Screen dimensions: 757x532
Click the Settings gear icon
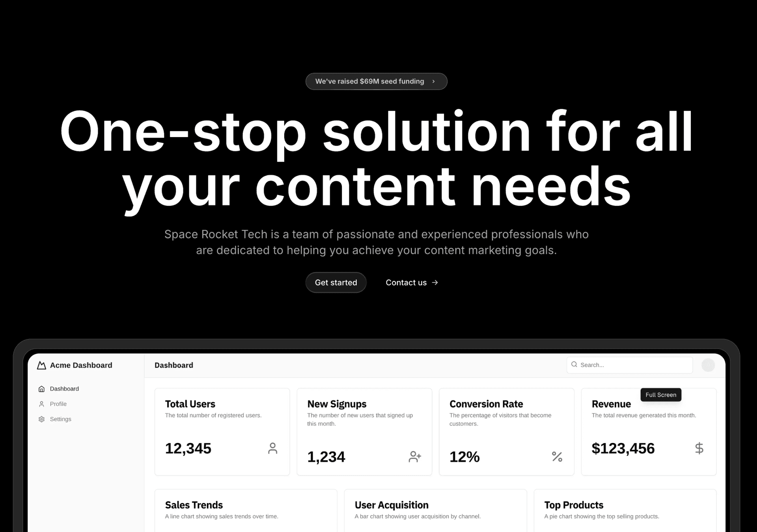pyautogui.click(x=41, y=419)
